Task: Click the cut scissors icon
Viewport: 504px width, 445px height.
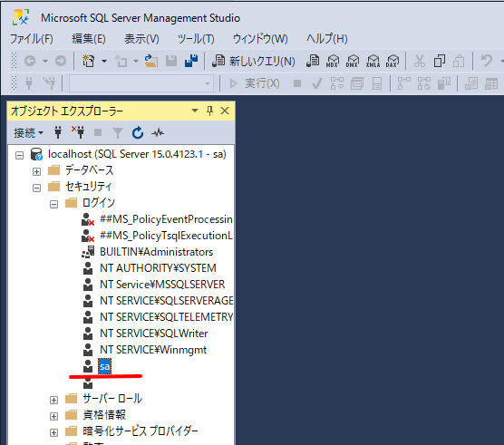Action: coord(420,61)
